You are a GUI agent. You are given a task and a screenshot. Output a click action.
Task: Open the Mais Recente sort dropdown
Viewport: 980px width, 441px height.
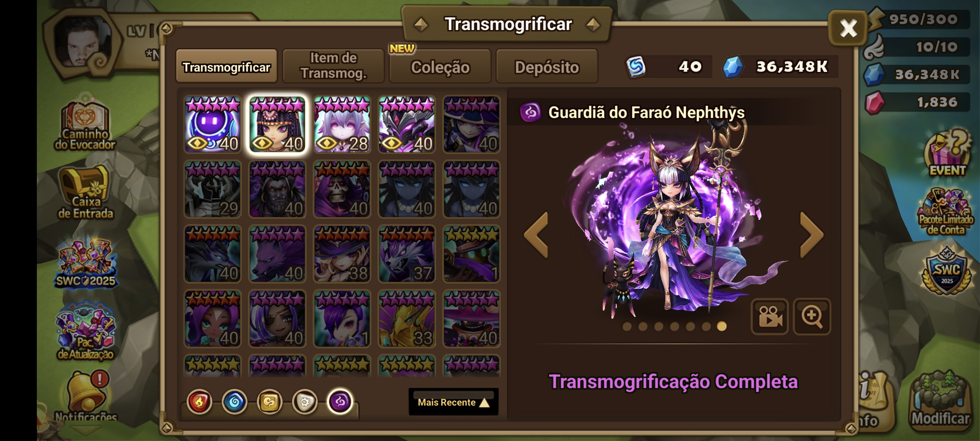point(453,402)
